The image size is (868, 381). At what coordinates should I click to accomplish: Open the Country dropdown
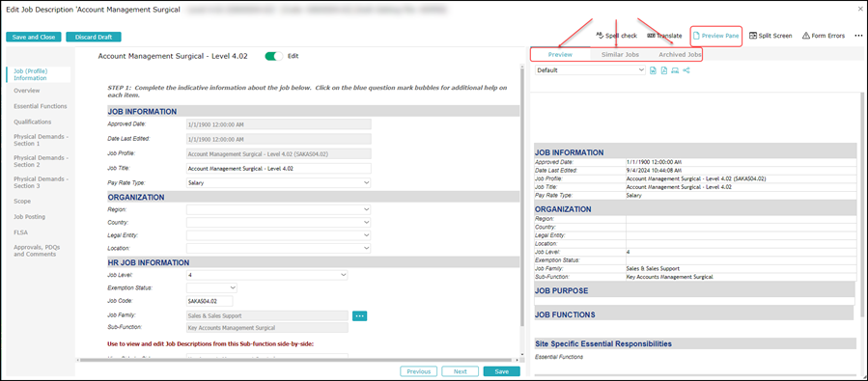pos(278,222)
